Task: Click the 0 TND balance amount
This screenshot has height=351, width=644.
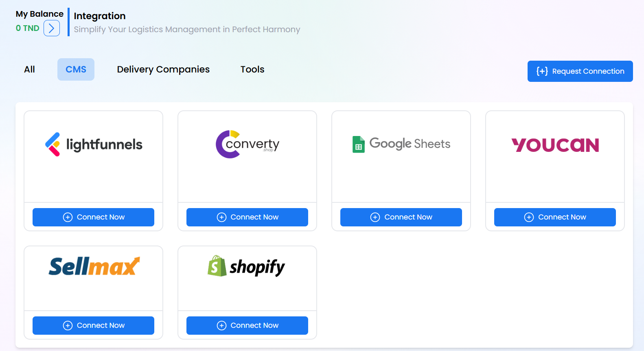Action: (28, 28)
